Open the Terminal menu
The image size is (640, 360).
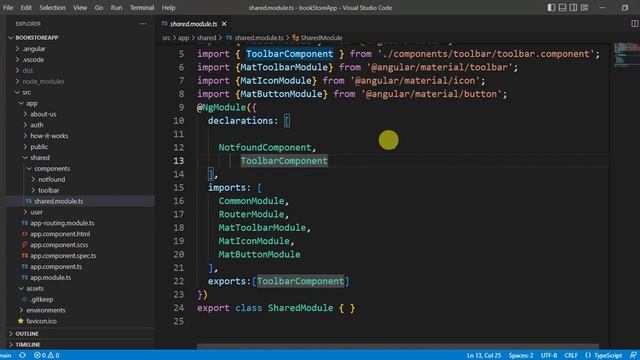click(142, 7)
